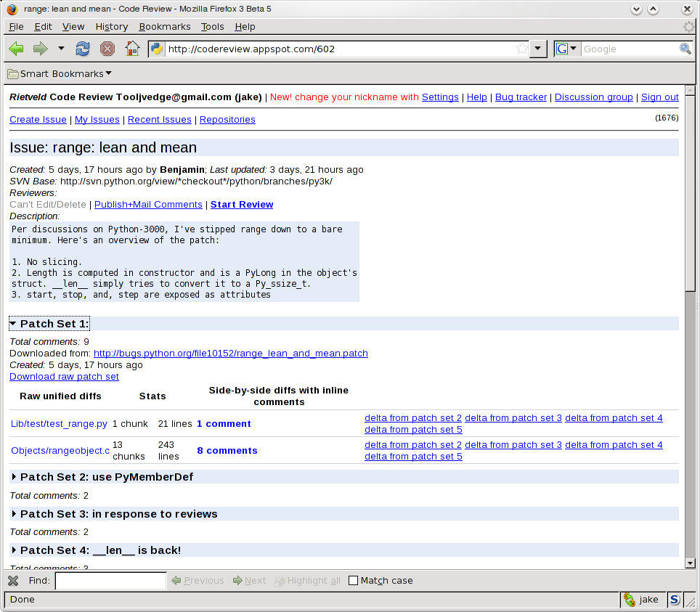
Task: Expand Patch Set 3: in response to reviews
Action: [14, 514]
